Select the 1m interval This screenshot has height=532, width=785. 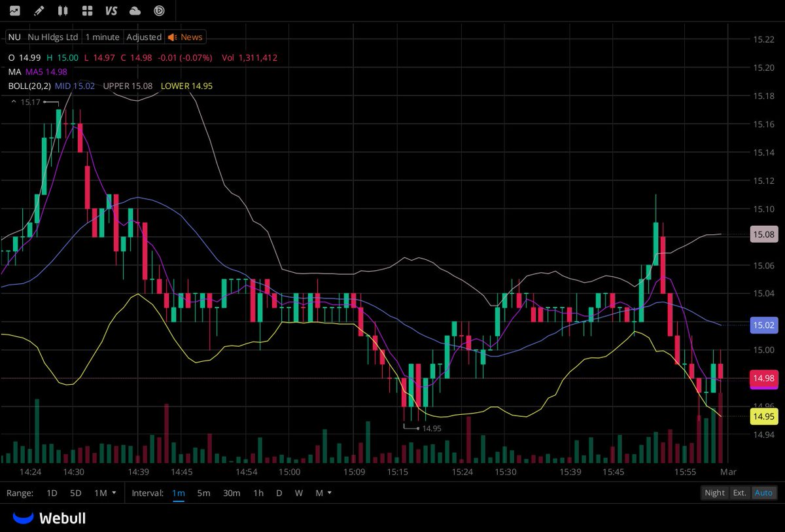[179, 493]
